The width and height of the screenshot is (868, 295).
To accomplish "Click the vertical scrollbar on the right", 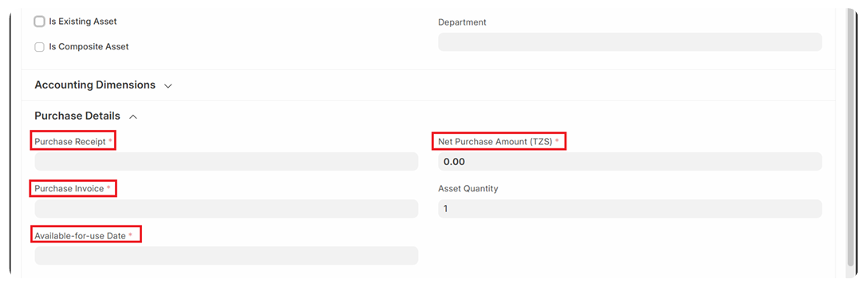I will pos(850,137).
